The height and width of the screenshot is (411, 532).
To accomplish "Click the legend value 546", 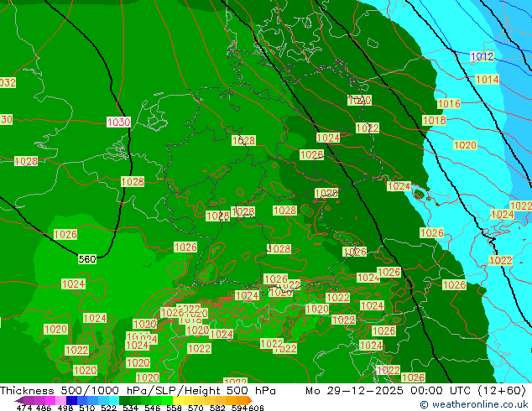I will pos(153,408).
